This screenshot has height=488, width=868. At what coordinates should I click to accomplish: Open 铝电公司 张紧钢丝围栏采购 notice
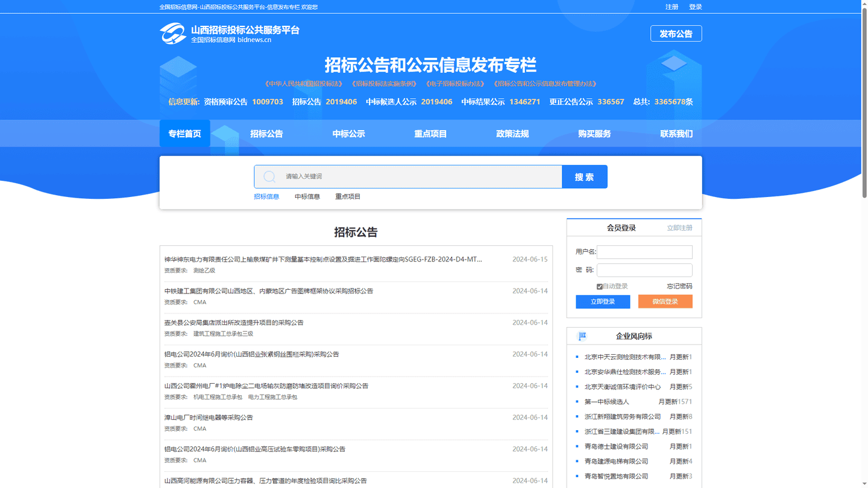pyautogui.click(x=252, y=354)
